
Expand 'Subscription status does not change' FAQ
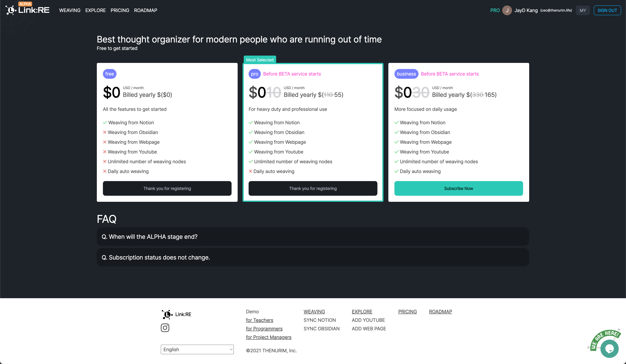click(313, 257)
